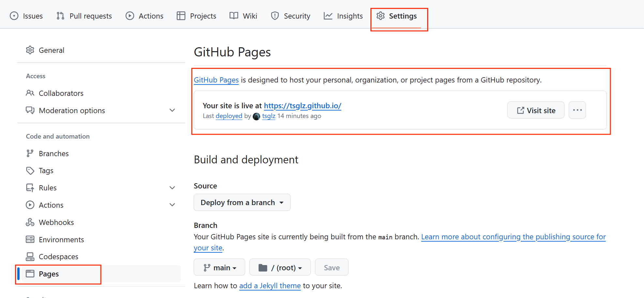Image resolution: width=644 pixels, height=298 pixels.
Task: Expand the Rules sidebar section
Action: pyautogui.click(x=172, y=188)
